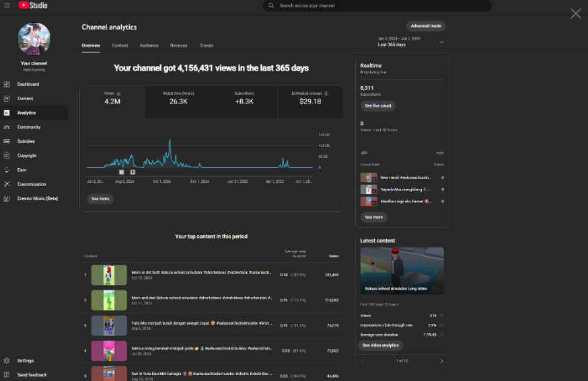Click the search magnifier icon
The width and height of the screenshot is (588, 381).
coord(271,5)
